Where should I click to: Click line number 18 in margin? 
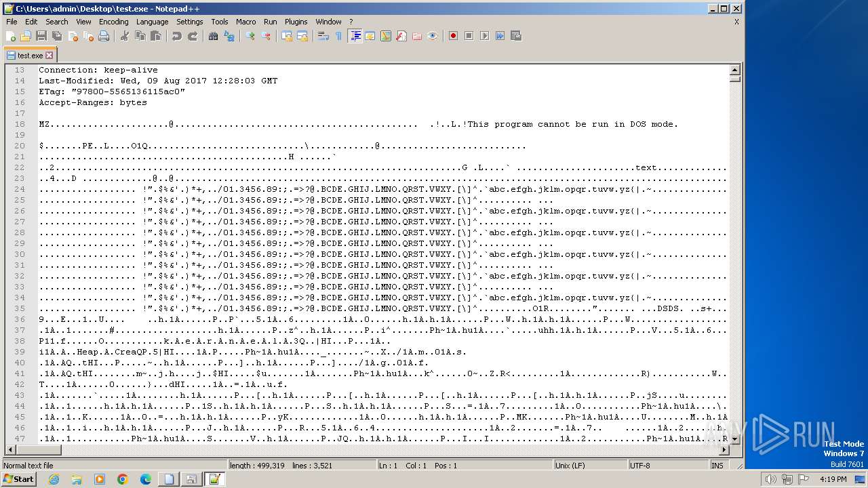(20, 124)
